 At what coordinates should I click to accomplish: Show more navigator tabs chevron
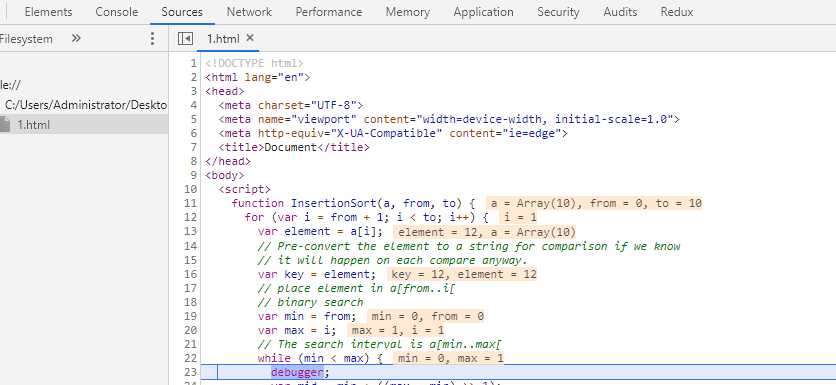76,38
